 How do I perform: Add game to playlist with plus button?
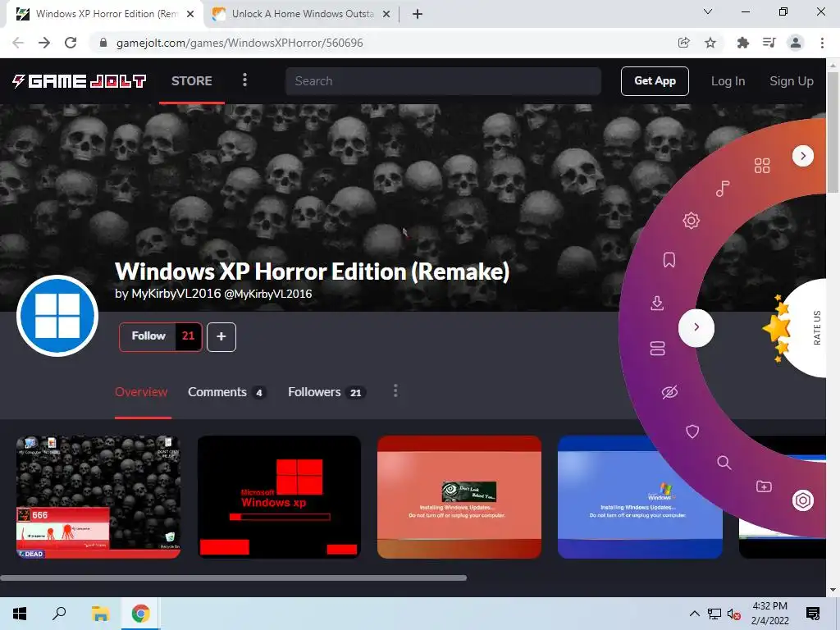tap(221, 337)
